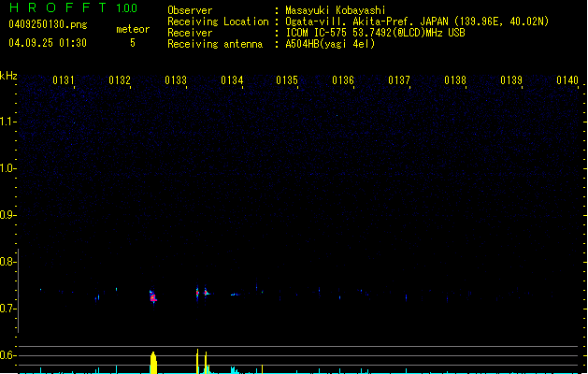
Task: Click the 1.0 kHz axis label
Action: (7, 168)
